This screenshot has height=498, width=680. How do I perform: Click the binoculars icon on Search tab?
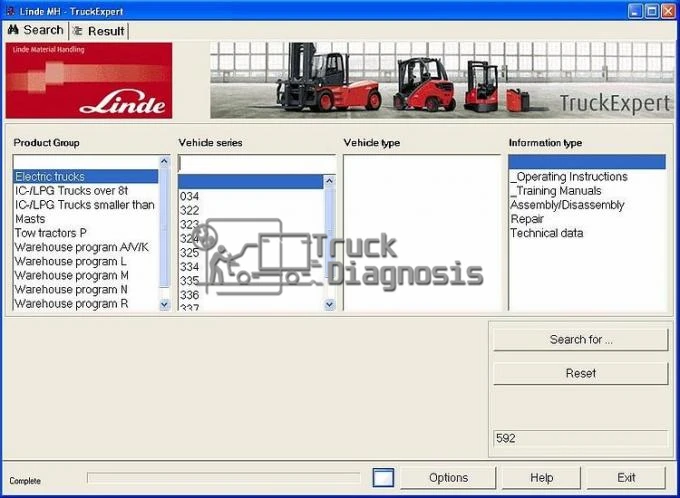click(x=13, y=30)
